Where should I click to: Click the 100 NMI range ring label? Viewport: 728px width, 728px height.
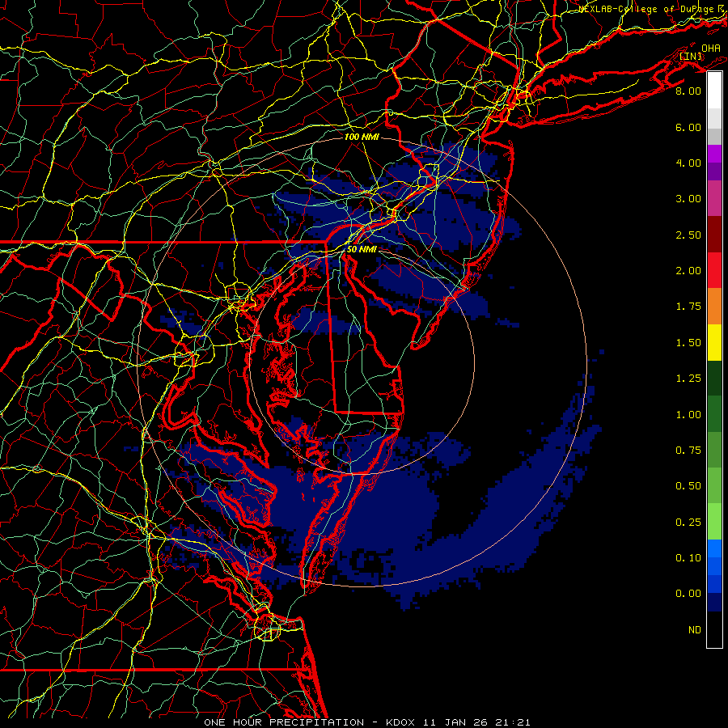click(x=362, y=137)
